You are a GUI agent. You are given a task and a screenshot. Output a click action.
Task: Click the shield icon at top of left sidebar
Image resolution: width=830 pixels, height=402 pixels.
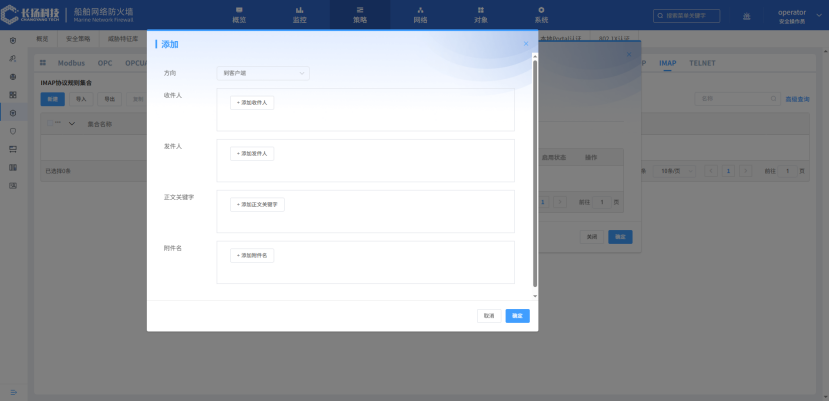pyautogui.click(x=12, y=40)
